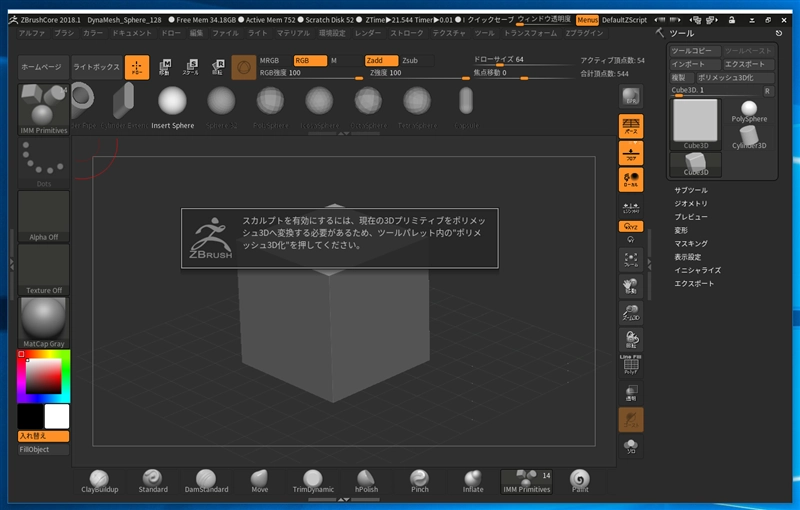This screenshot has height=510, width=800.
Task: Click the Frame (フレーム) view icon
Action: click(x=631, y=260)
